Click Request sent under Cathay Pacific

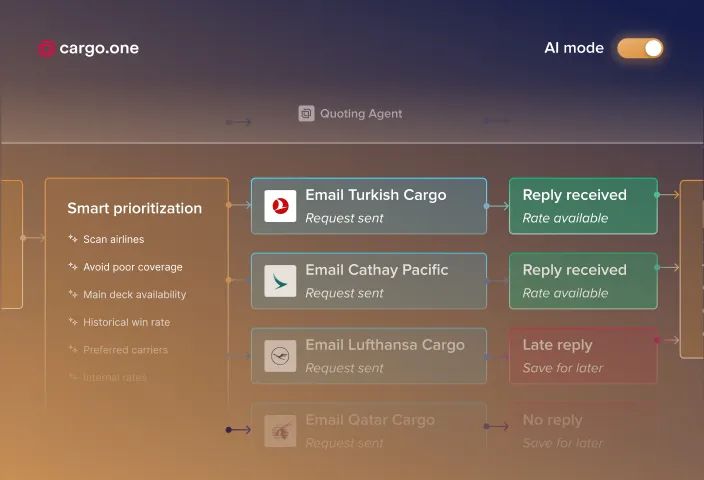click(344, 293)
